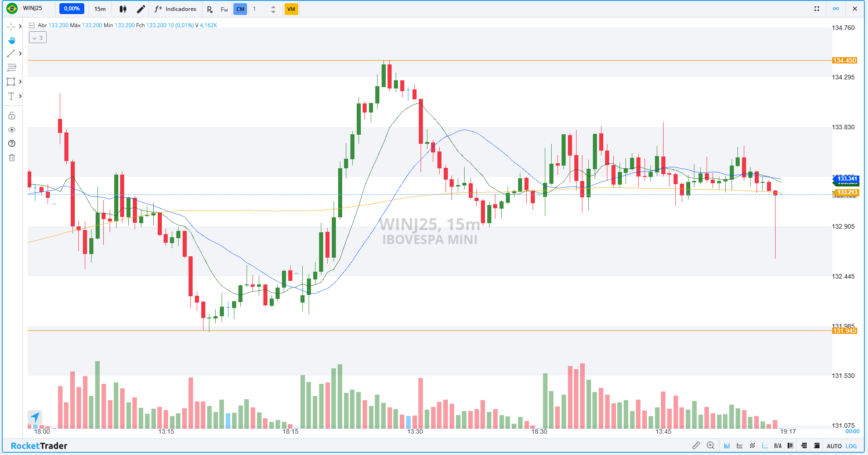Select the rectangle shape tool
Screen dimensions: 868x455
pyautogui.click(x=11, y=82)
